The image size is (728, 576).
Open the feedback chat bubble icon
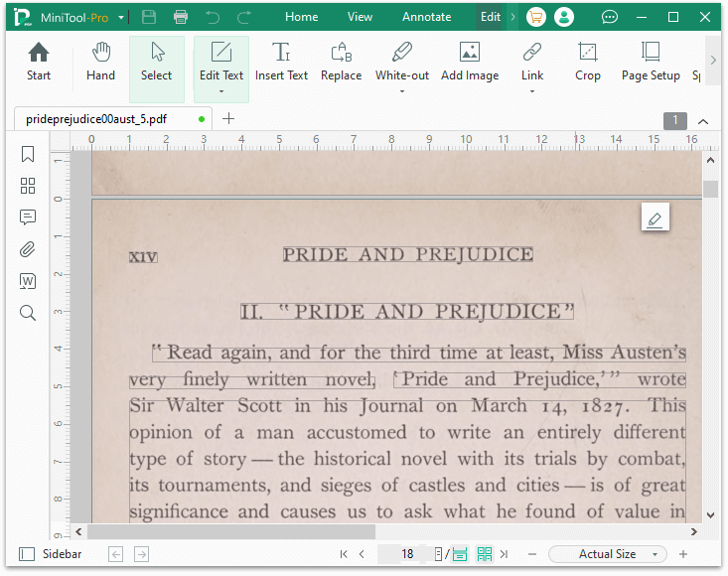(610, 17)
